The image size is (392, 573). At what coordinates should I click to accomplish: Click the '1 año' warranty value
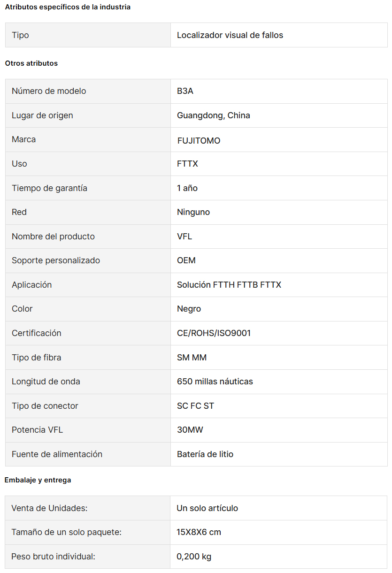187,188
